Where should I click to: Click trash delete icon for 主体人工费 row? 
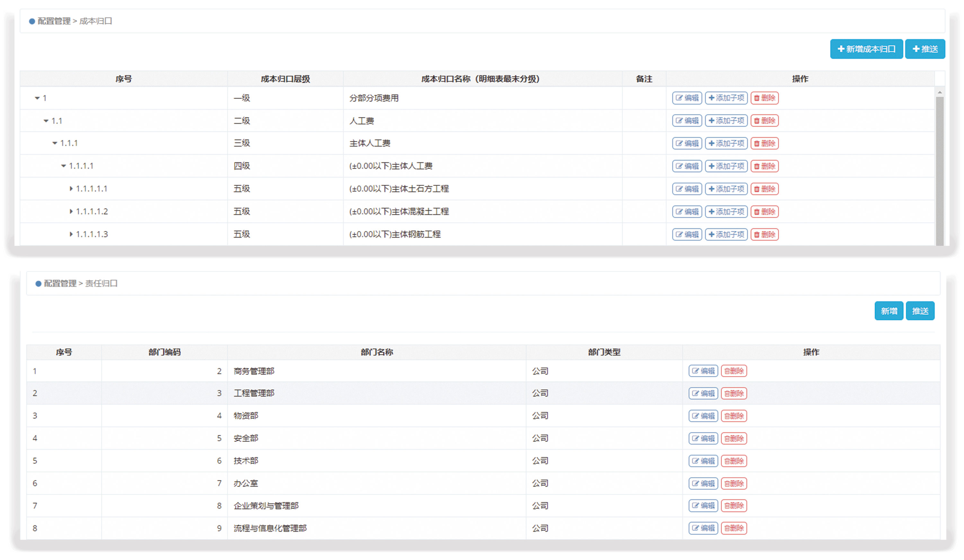click(x=756, y=143)
